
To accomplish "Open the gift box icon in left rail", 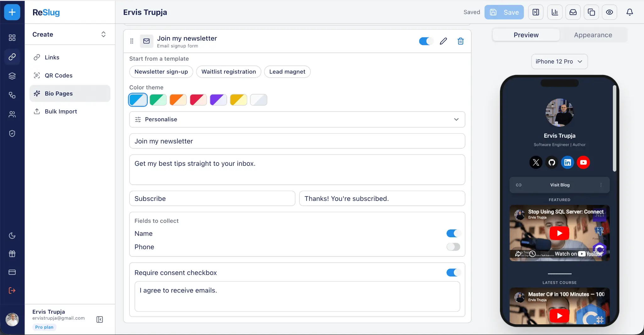I will (x=12, y=254).
